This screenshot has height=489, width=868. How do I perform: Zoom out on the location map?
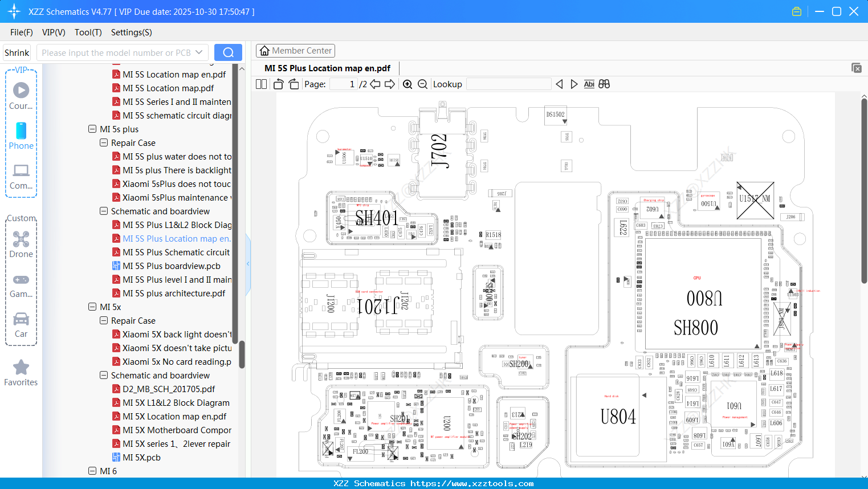coord(422,84)
